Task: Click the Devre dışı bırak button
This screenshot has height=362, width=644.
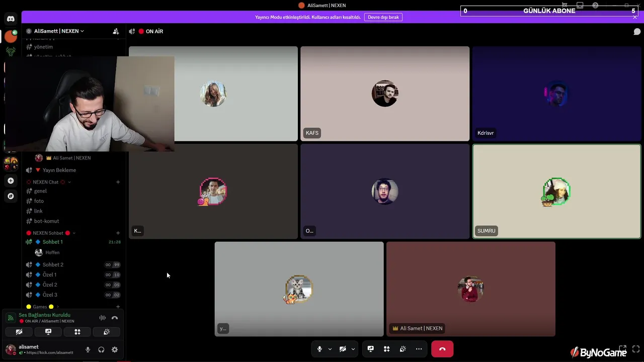Action: click(383, 17)
